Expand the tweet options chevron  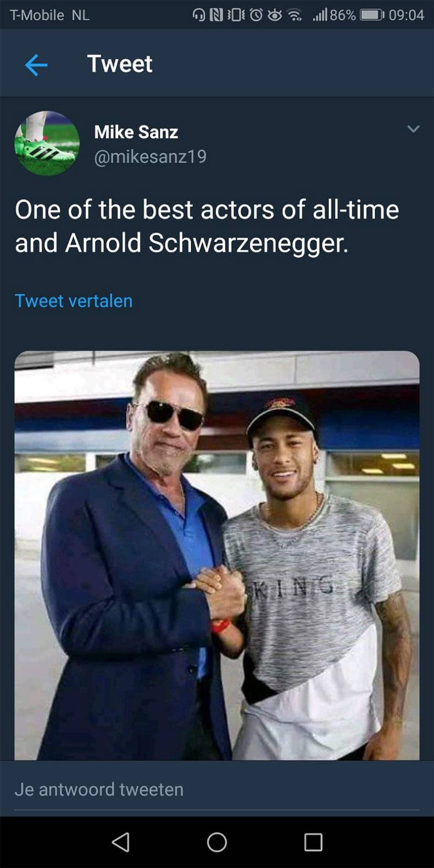413,129
